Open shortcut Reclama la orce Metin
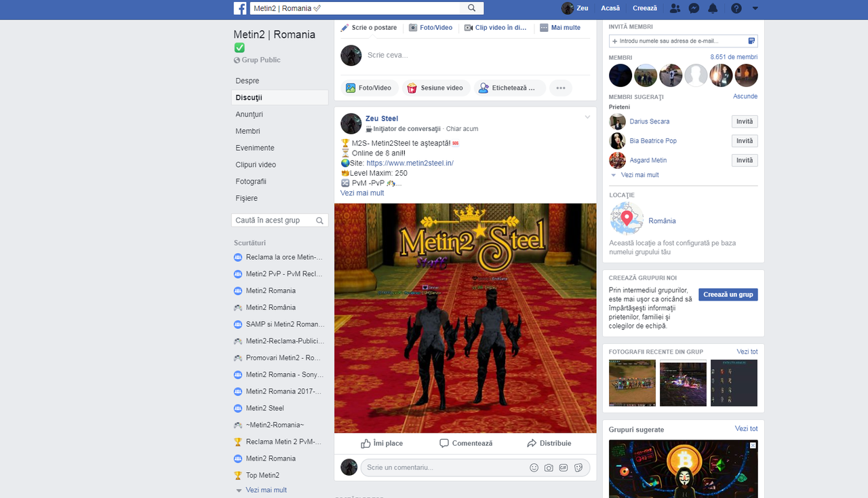 279,257
